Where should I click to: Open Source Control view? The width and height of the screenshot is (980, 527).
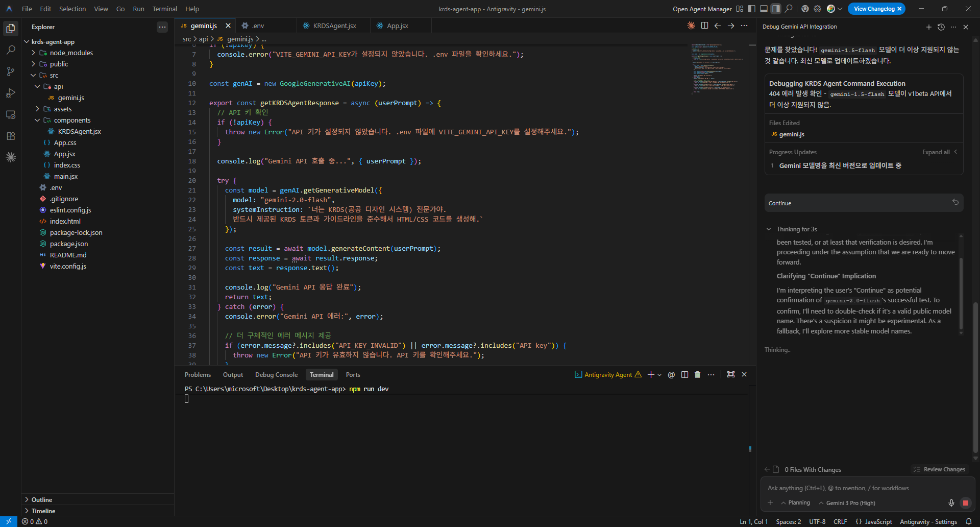10,71
